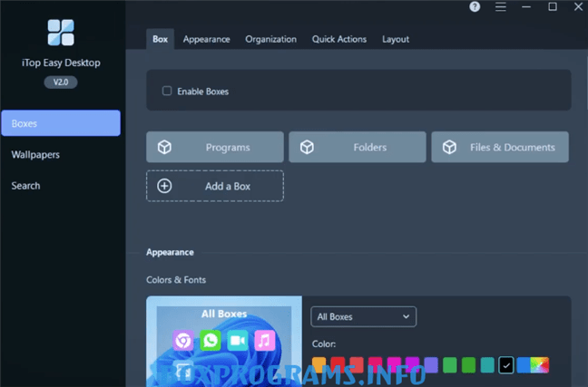Click the Appearance section header text

[170, 252]
